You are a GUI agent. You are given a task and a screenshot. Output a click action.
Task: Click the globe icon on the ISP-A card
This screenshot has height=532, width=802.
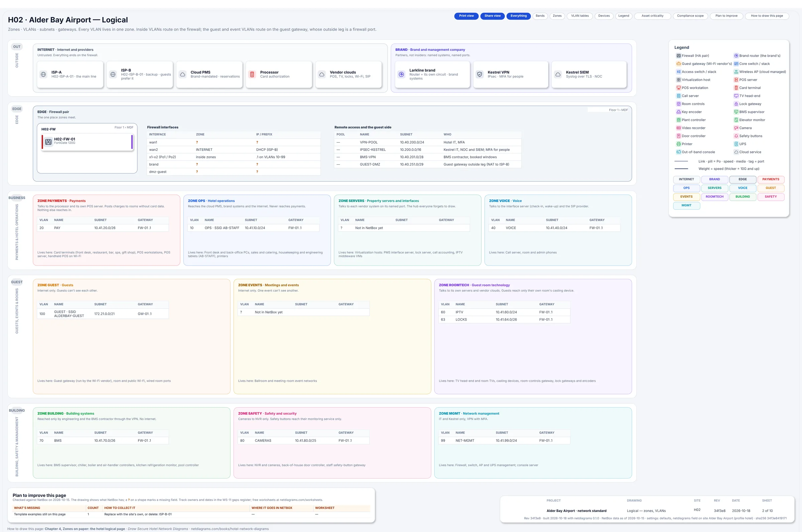click(x=43, y=74)
